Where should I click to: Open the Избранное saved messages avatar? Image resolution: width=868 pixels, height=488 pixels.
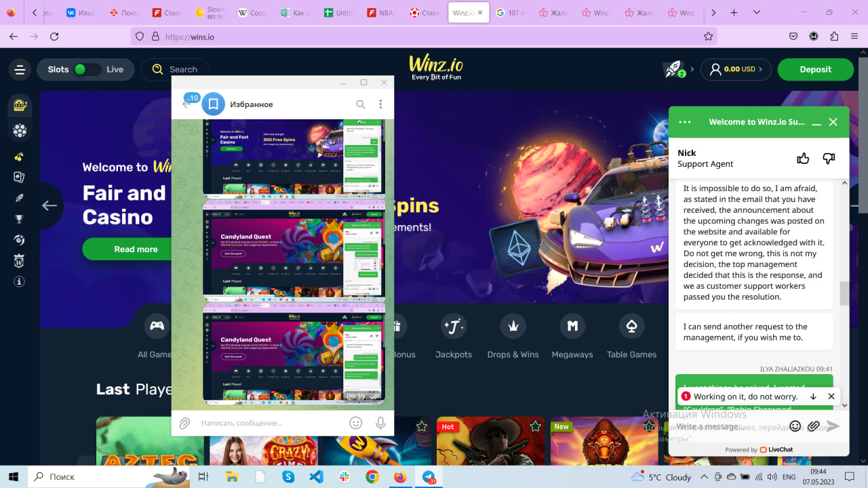[214, 104]
